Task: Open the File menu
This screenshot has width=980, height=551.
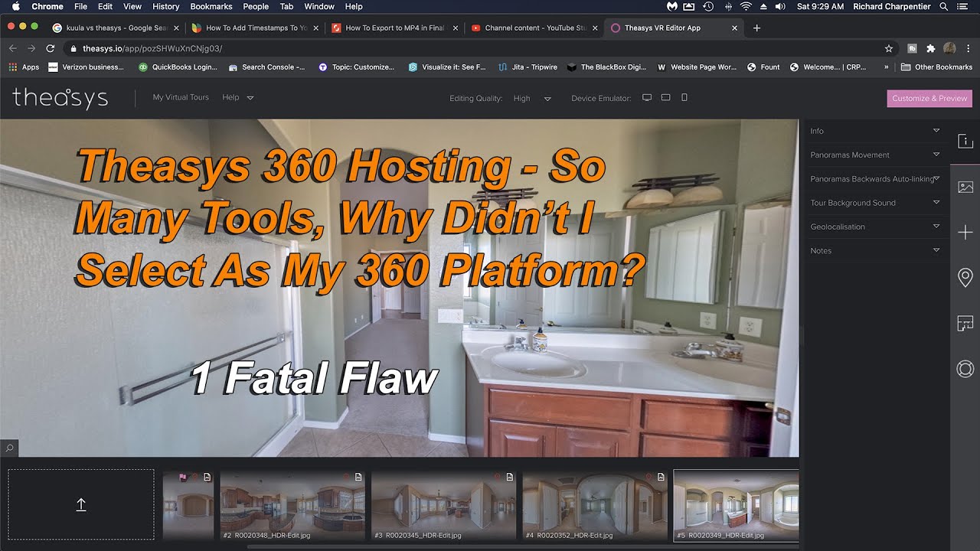Action: (80, 6)
